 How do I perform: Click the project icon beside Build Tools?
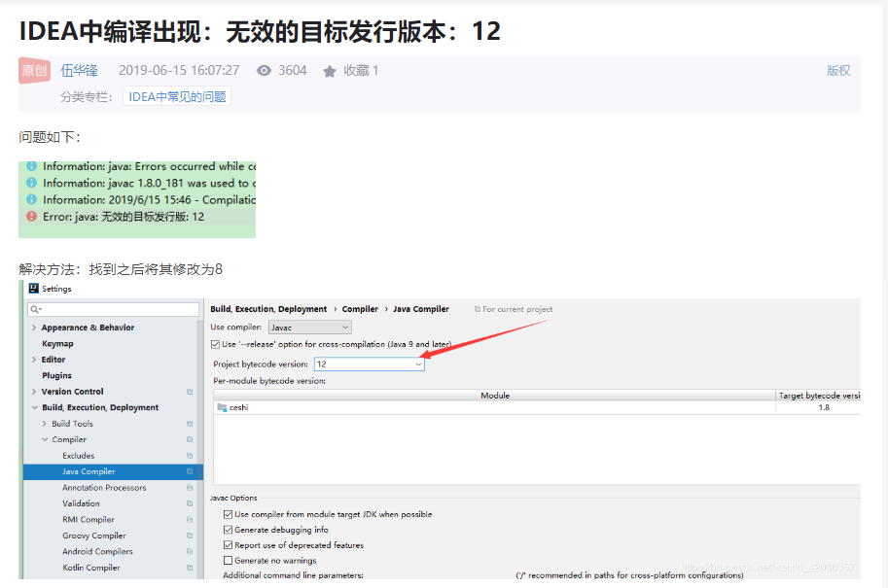click(x=190, y=424)
